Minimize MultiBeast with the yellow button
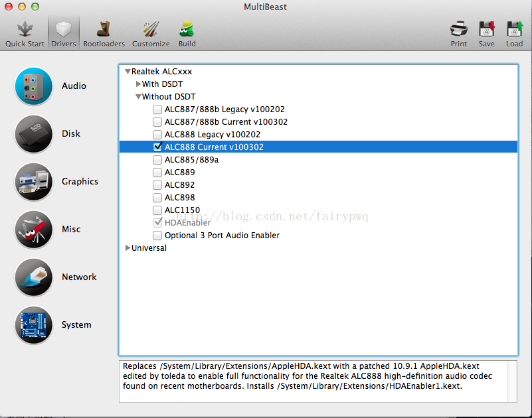The image size is (532, 418). (22, 7)
